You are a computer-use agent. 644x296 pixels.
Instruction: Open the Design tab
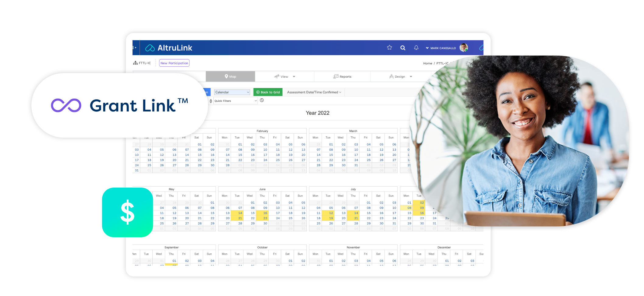pos(401,76)
